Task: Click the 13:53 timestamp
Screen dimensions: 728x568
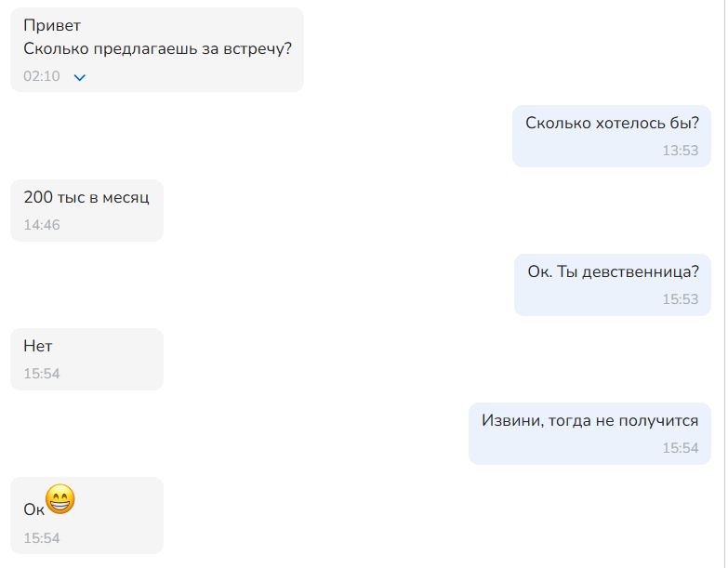Action: tap(681, 151)
